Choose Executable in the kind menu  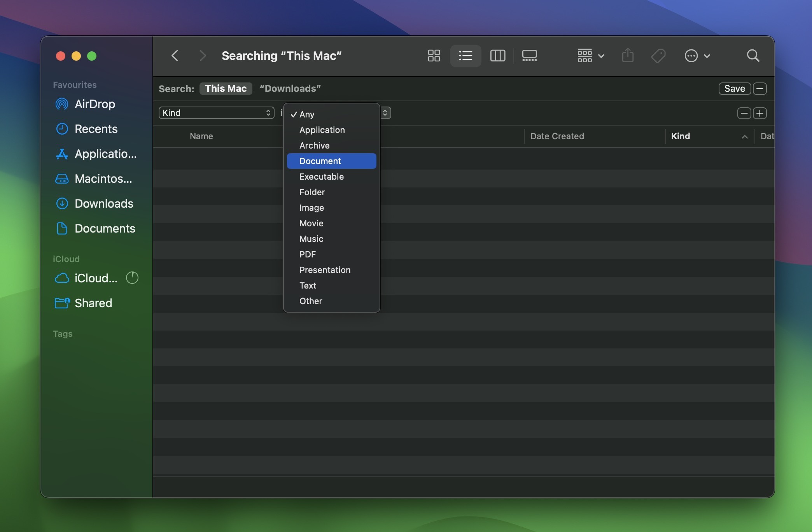pyautogui.click(x=331, y=177)
